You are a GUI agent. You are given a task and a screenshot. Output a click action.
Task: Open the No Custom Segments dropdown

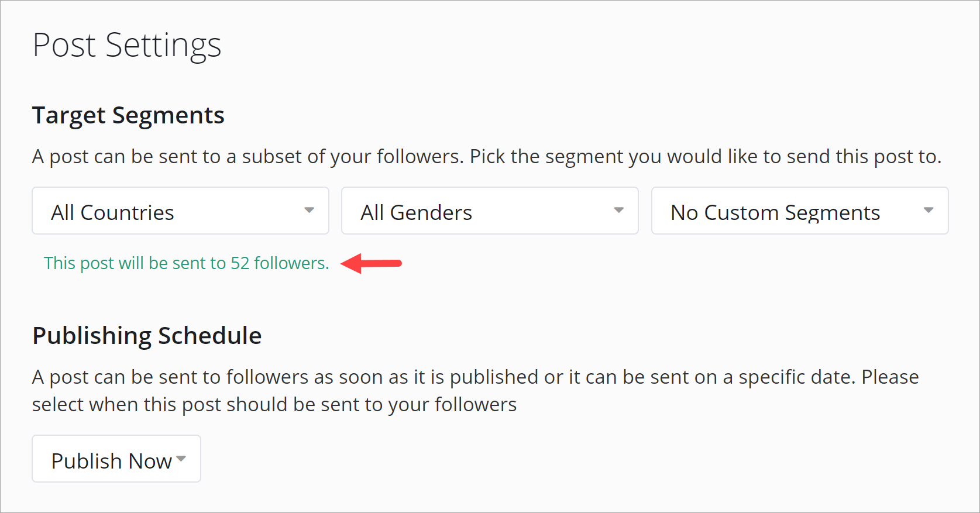(x=799, y=211)
